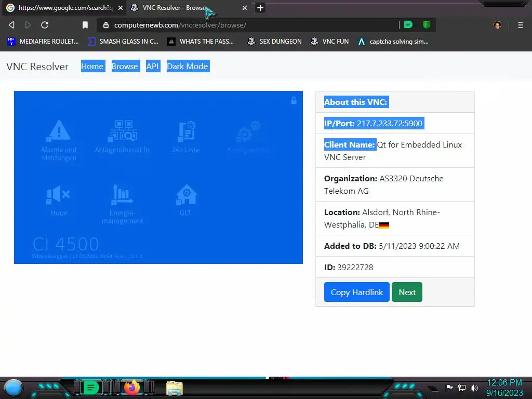Open the green shield extension icon
This screenshot has width=532, height=399.
click(x=427, y=25)
